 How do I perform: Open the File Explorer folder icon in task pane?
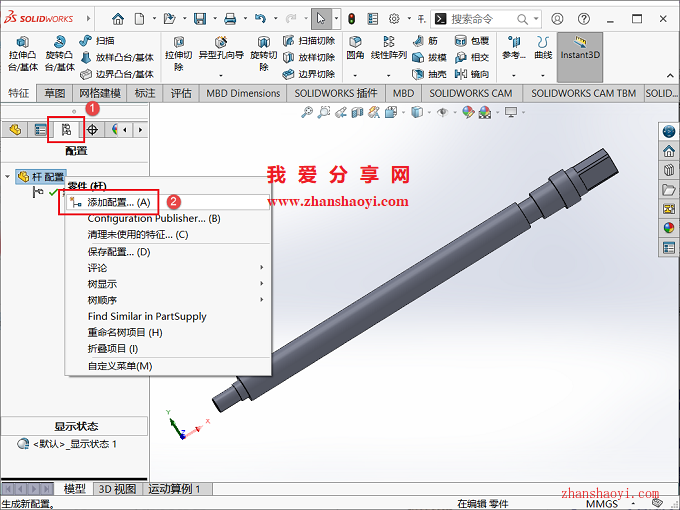pyautogui.click(x=669, y=189)
